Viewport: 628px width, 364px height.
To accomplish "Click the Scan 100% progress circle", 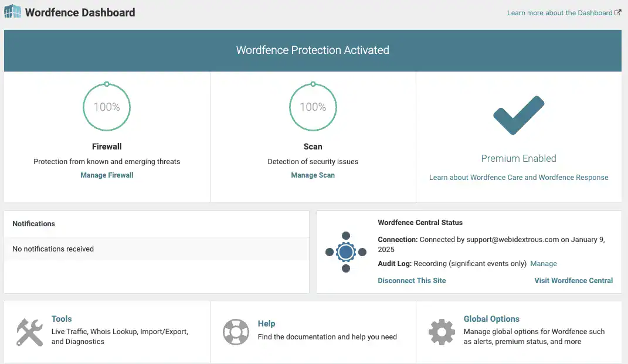I will 313,107.
